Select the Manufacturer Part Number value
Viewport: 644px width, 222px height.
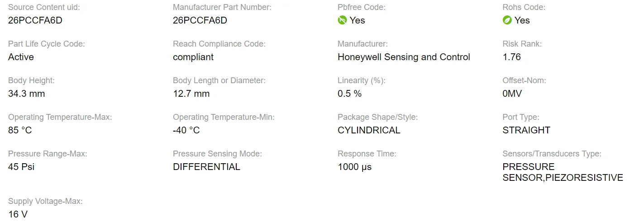(x=200, y=20)
